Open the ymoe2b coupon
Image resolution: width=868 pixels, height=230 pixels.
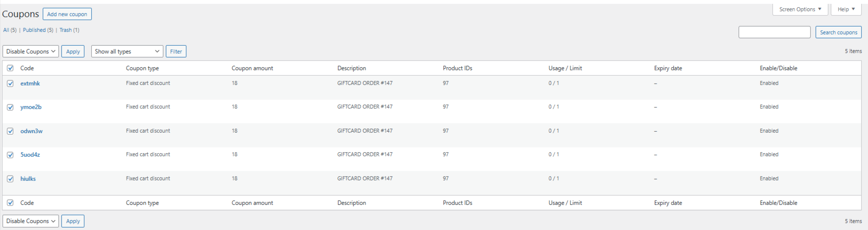[31, 107]
